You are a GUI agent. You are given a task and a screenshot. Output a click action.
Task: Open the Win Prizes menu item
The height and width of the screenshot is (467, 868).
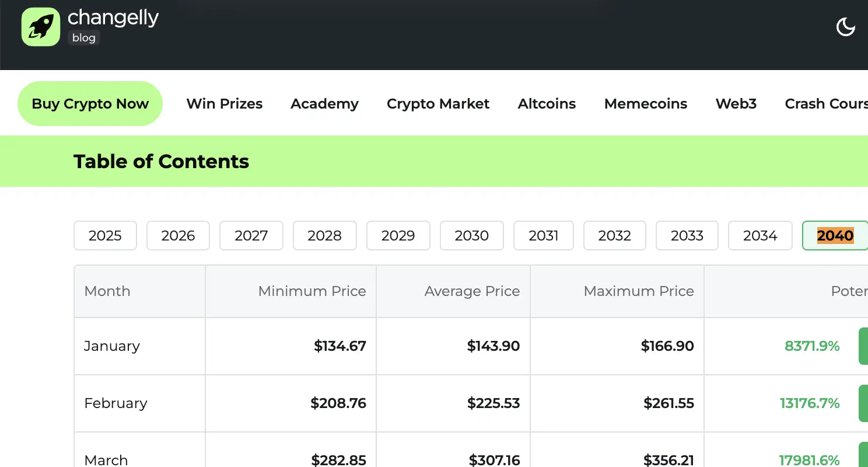coord(225,104)
